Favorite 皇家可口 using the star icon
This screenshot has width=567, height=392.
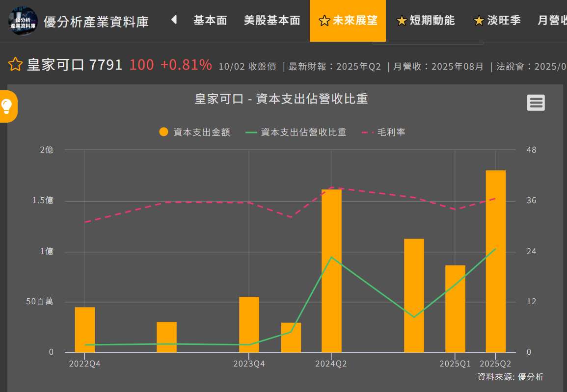tap(15, 64)
